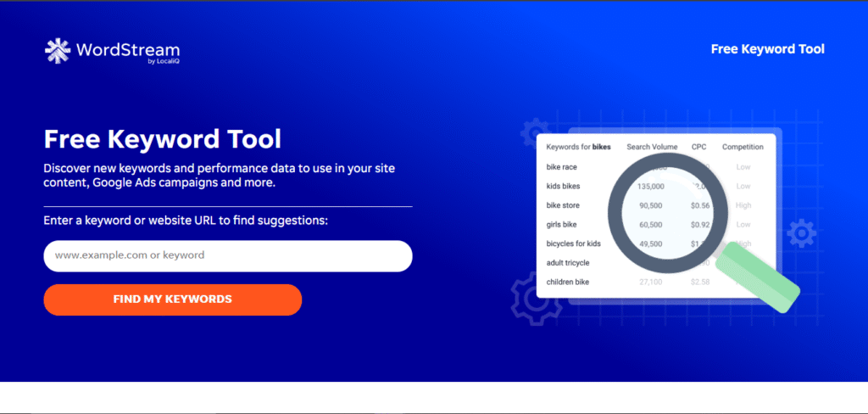Click the 'CPC' column header

click(x=698, y=147)
